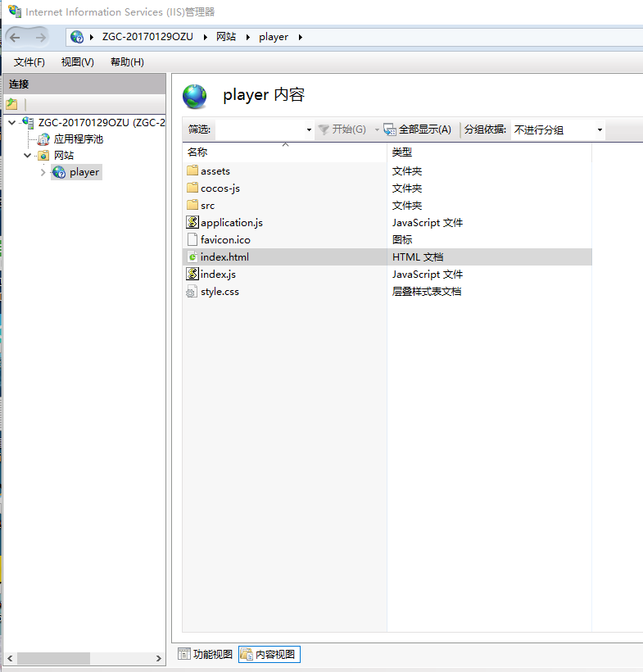The image size is (643, 672).
Task: Select the assets folder name
Action: coord(215,171)
